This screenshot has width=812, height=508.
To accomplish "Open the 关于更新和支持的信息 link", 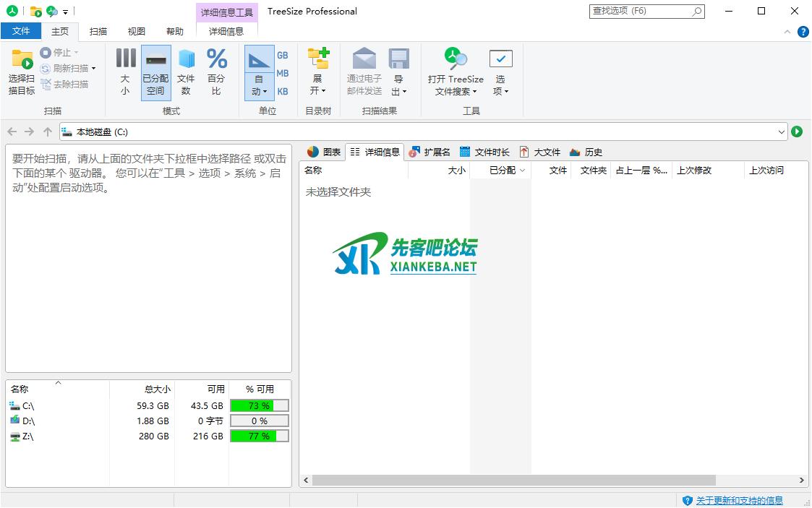I will pyautogui.click(x=739, y=500).
